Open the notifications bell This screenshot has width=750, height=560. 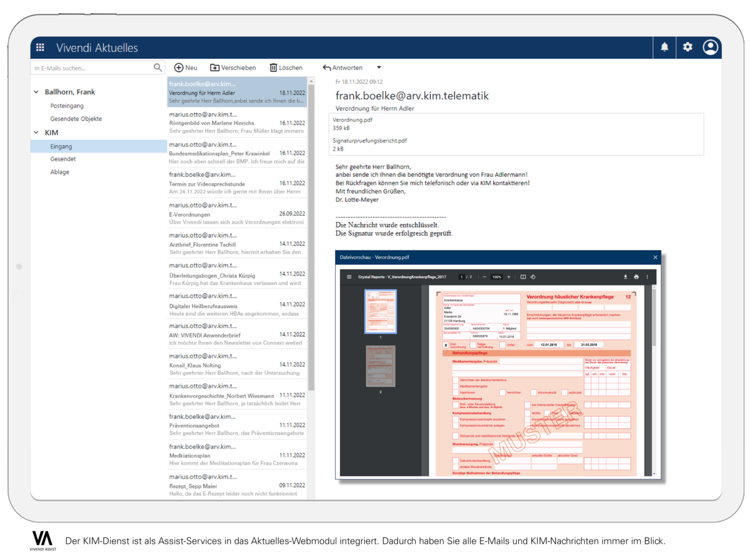[x=664, y=47]
